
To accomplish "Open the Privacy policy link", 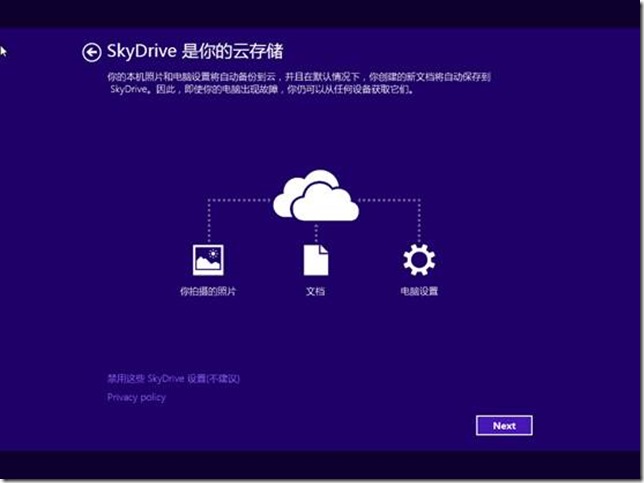I will point(136,398).
